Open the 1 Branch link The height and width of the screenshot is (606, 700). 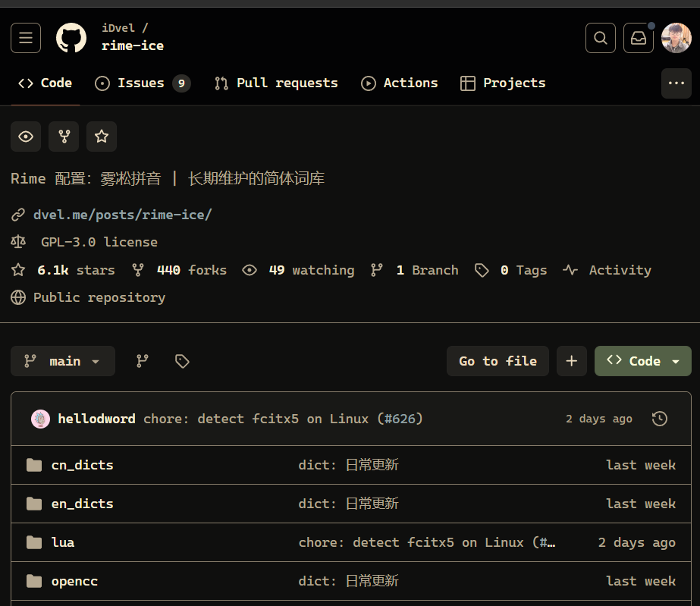[427, 270]
